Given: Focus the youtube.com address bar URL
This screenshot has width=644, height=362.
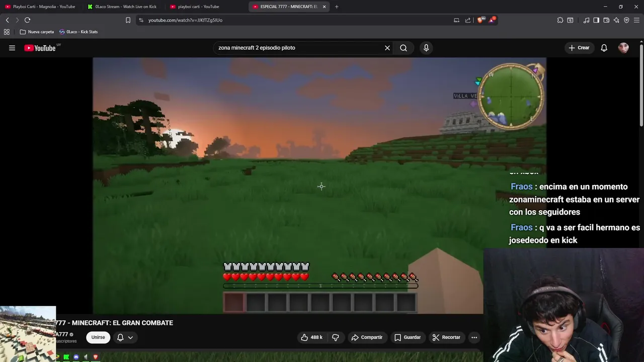Looking at the screenshot, I should (185, 20).
